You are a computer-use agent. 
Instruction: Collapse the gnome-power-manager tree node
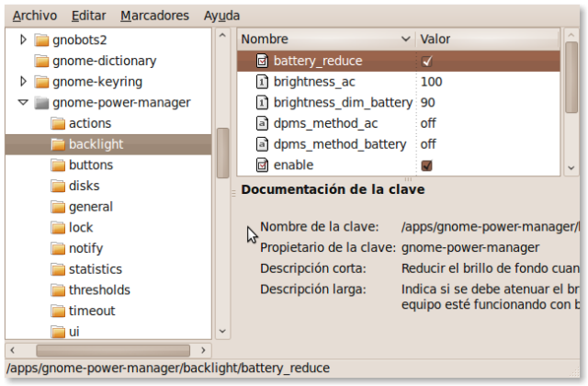click(23, 102)
